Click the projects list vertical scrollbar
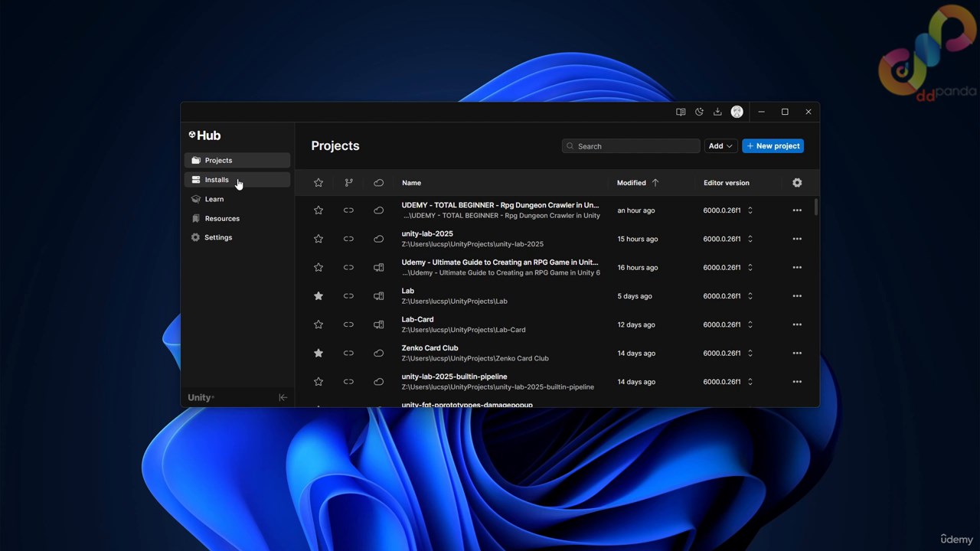The image size is (980, 551). [816, 207]
